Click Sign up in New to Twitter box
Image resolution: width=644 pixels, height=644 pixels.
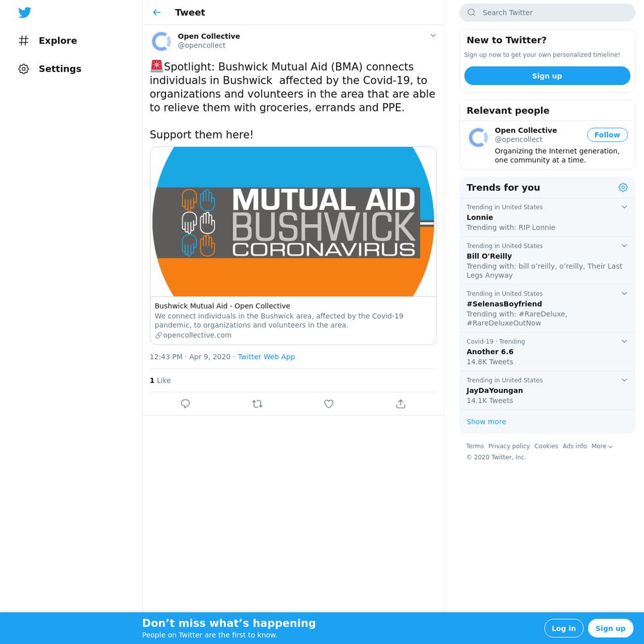[547, 76]
